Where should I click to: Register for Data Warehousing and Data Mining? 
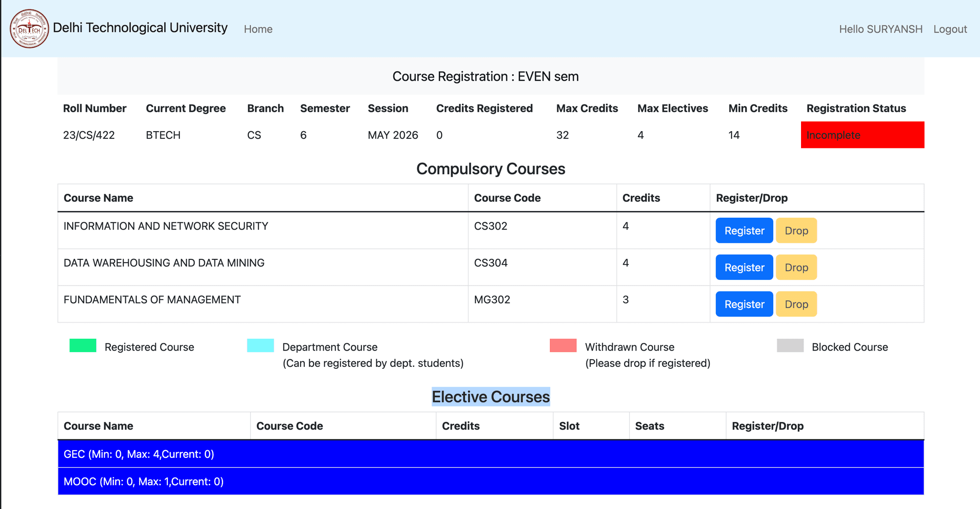744,267
